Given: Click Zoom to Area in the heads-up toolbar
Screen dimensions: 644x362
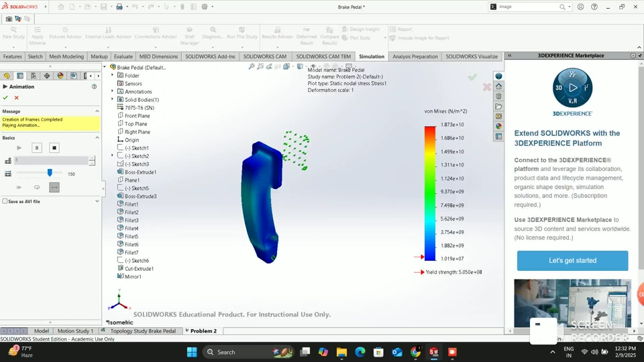Looking at the screenshot, I should pyautogui.click(x=260, y=66).
